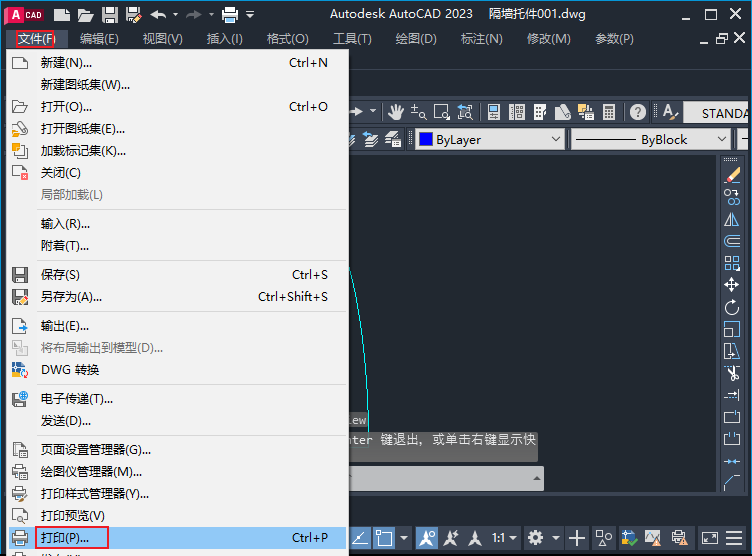Viewport: 752px width, 556px height.
Task: Open the Edit (编辑) menu
Action: click(x=99, y=39)
